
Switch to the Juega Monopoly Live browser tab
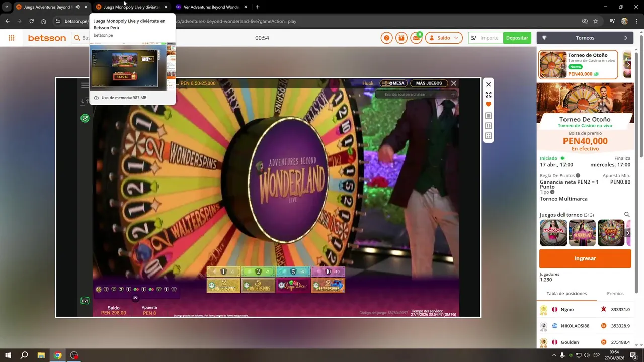[131, 7]
